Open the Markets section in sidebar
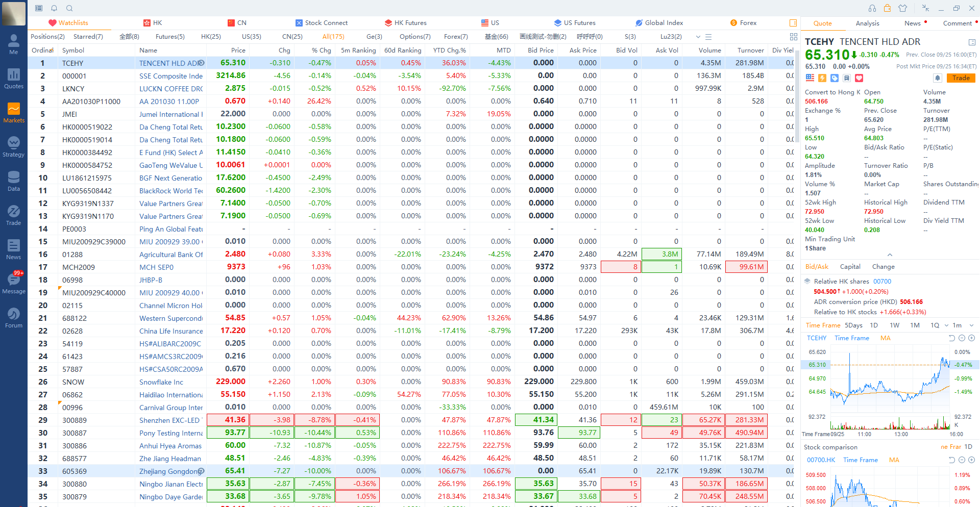980x507 pixels. click(14, 113)
